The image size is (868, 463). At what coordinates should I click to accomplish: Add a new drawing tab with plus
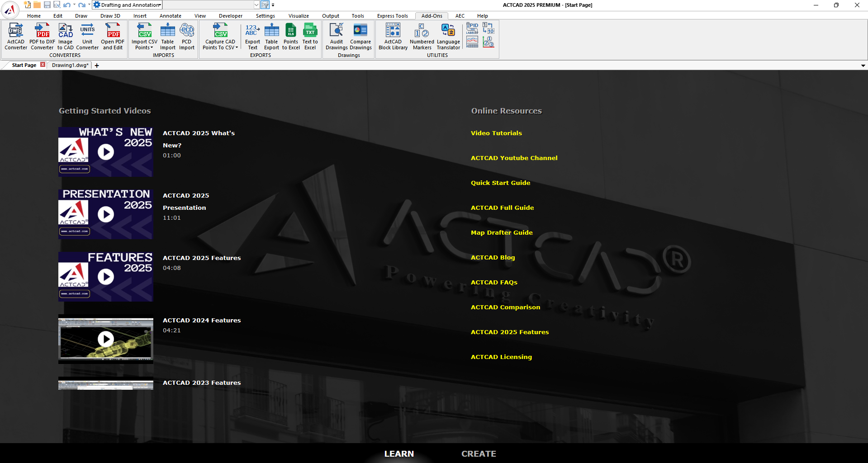[x=97, y=66]
